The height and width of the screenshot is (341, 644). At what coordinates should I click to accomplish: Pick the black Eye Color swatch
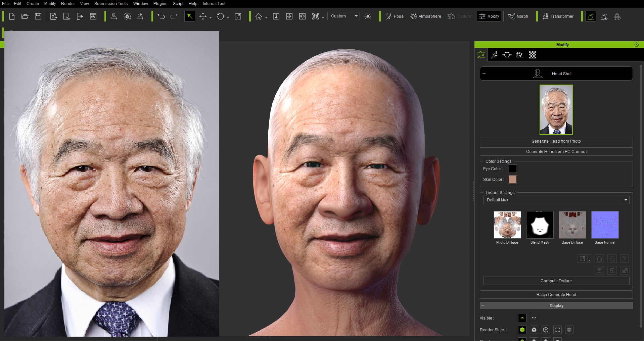tap(512, 169)
